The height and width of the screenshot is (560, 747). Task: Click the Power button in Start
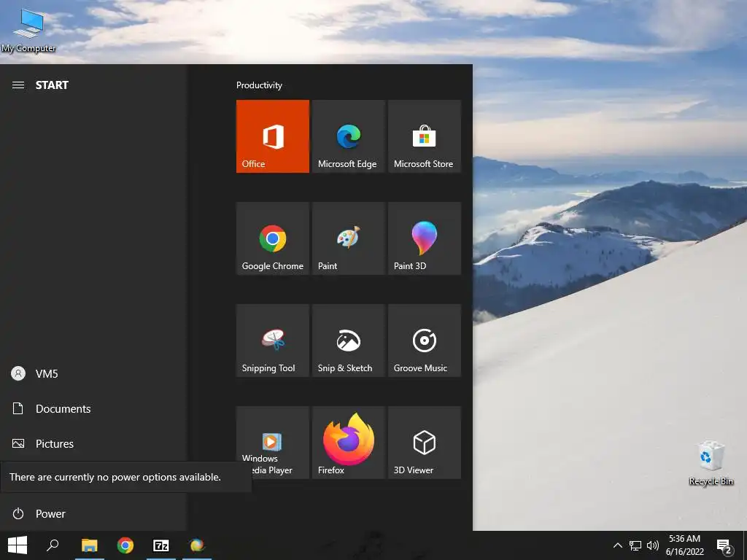[93, 514]
